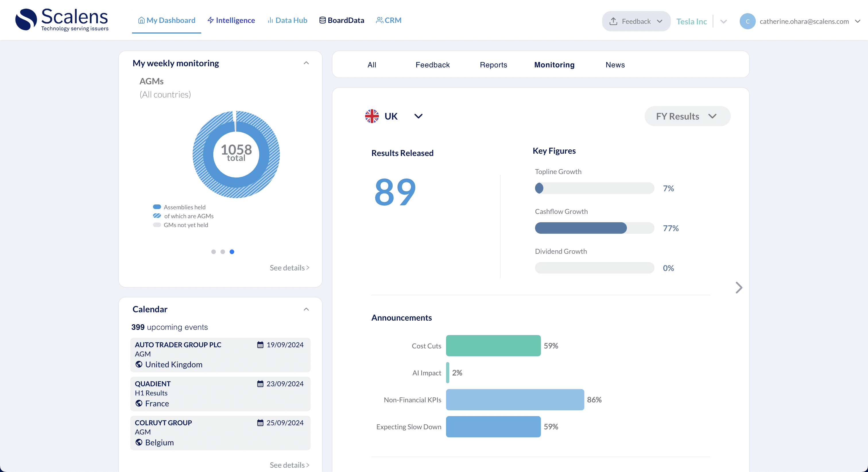Click the lightning bolt Intelligence icon

(211, 21)
